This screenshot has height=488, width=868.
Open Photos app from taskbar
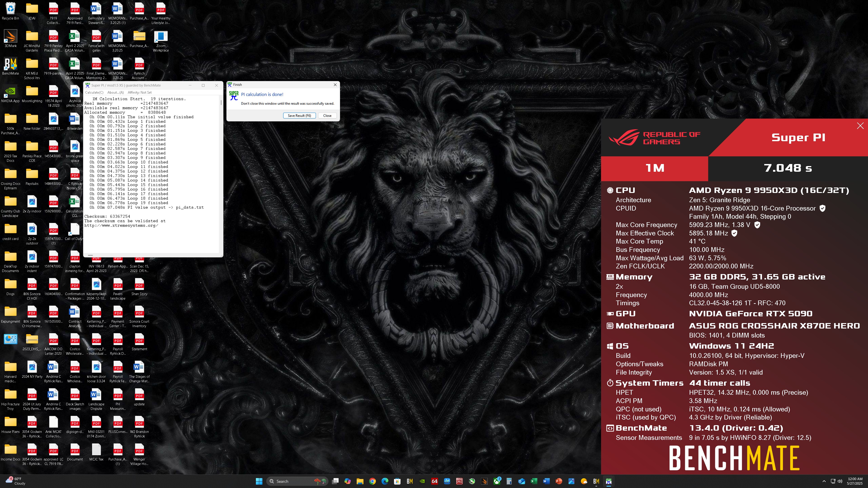pyautogui.click(x=571, y=481)
